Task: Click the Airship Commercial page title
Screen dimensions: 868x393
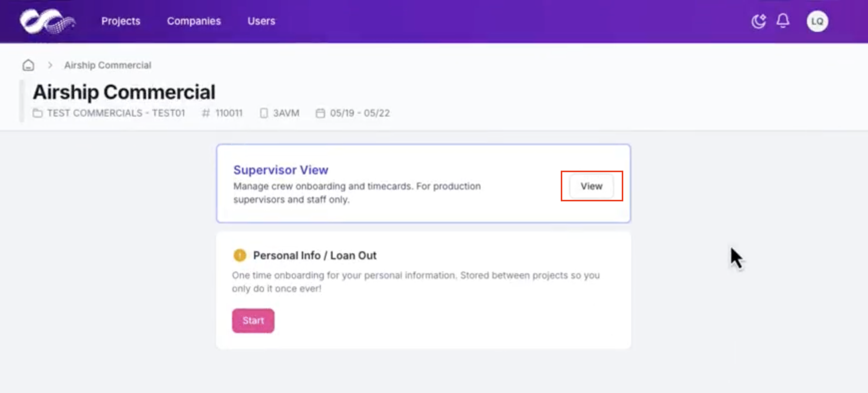Action: [124, 92]
